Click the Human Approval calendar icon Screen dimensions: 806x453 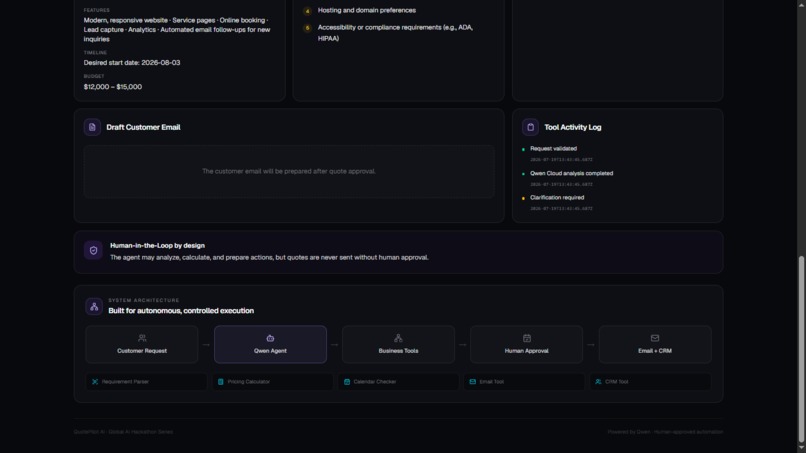[527, 338]
